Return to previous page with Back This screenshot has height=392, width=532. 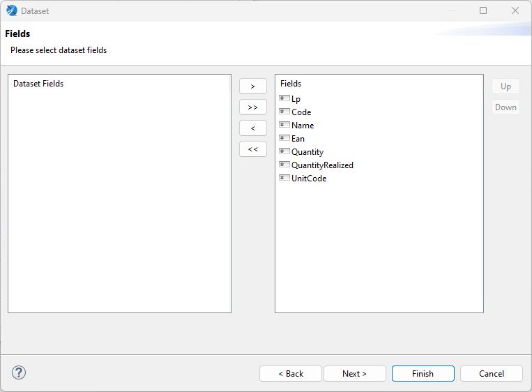[x=291, y=374]
